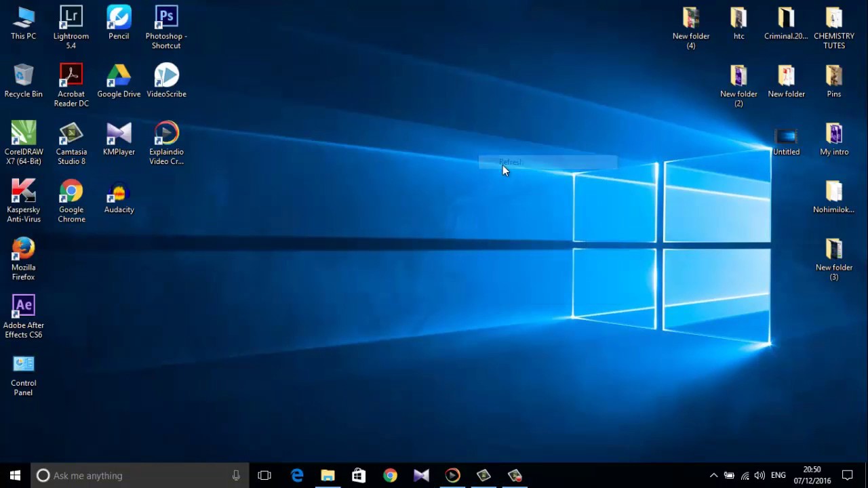Open Task View from the taskbar

click(x=264, y=475)
